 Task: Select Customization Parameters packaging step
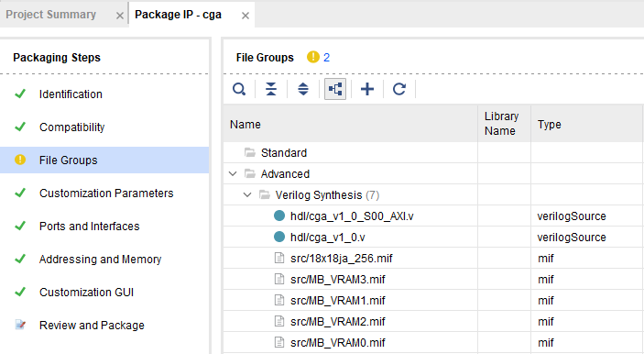tap(106, 194)
